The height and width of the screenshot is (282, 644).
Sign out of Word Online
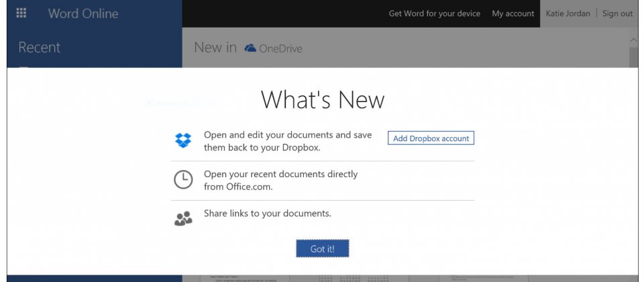[617, 13]
